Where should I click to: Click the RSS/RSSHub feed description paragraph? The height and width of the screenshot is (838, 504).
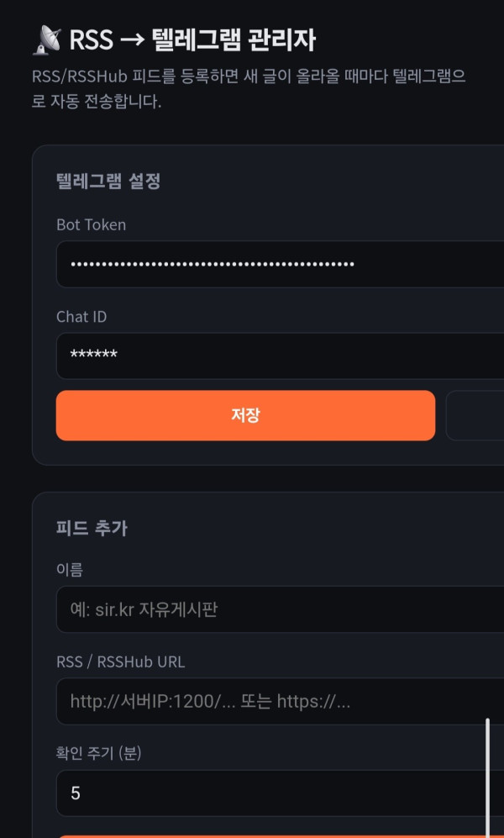click(249, 89)
